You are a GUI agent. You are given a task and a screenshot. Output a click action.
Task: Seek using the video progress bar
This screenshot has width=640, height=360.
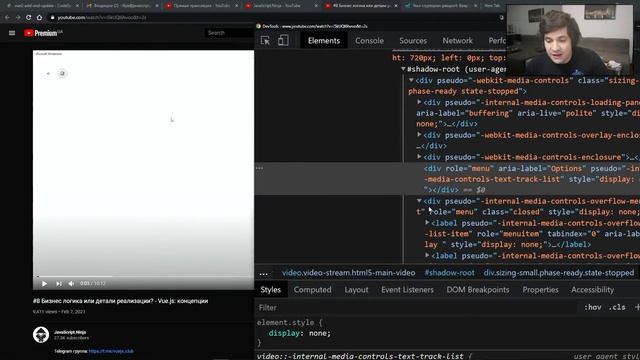(x=143, y=276)
